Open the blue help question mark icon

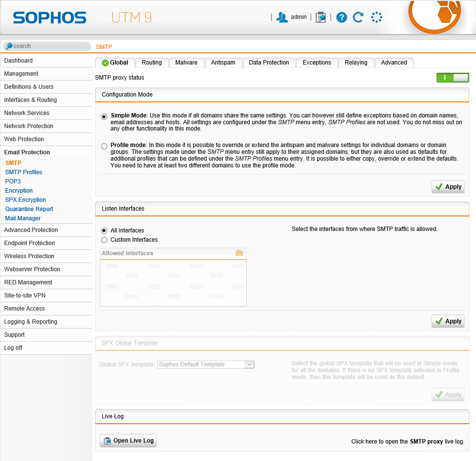click(341, 17)
